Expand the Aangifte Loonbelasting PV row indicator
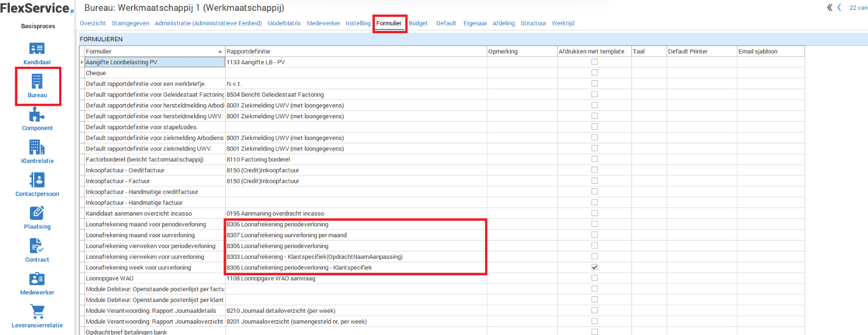Image resolution: width=868 pixels, height=335 pixels. (x=82, y=62)
